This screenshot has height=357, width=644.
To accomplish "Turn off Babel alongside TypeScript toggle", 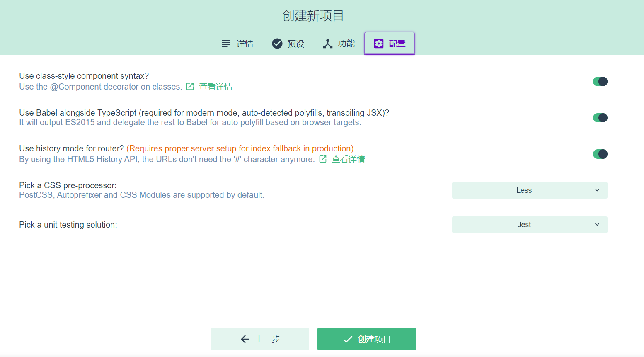I will point(600,118).
